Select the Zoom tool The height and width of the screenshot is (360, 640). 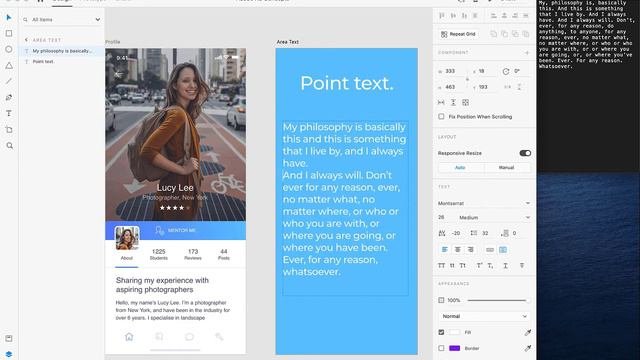[x=9, y=146]
